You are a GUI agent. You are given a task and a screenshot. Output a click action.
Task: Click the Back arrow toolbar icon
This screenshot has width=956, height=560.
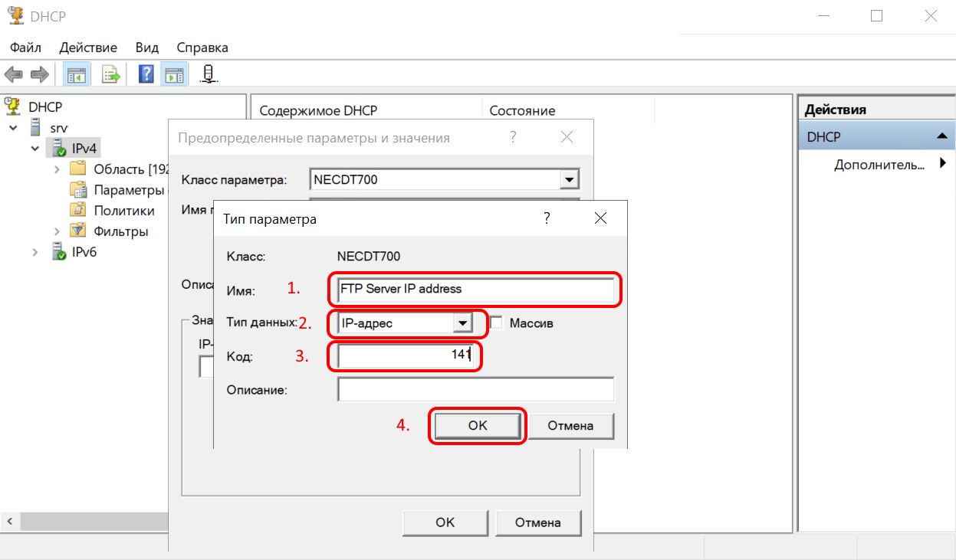(x=14, y=74)
